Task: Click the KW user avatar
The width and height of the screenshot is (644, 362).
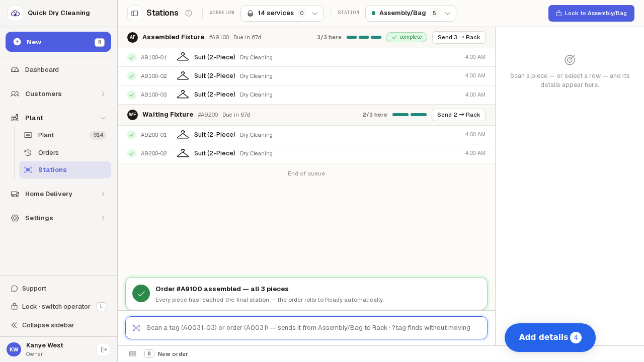Action: [x=14, y=349]
